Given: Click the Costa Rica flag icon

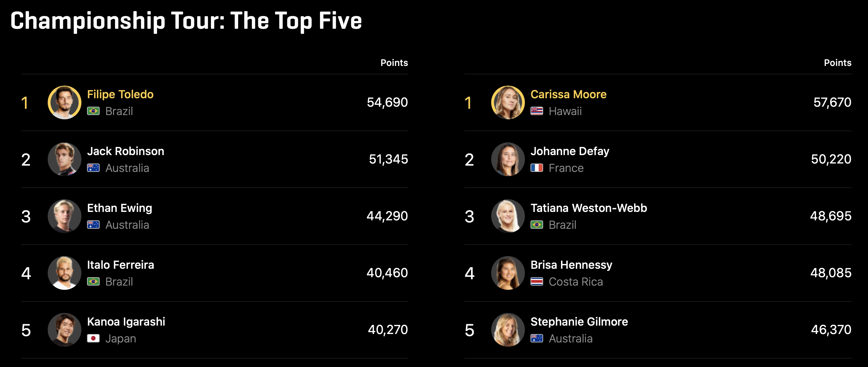Looking at the screenshot, I should [536, 282].
